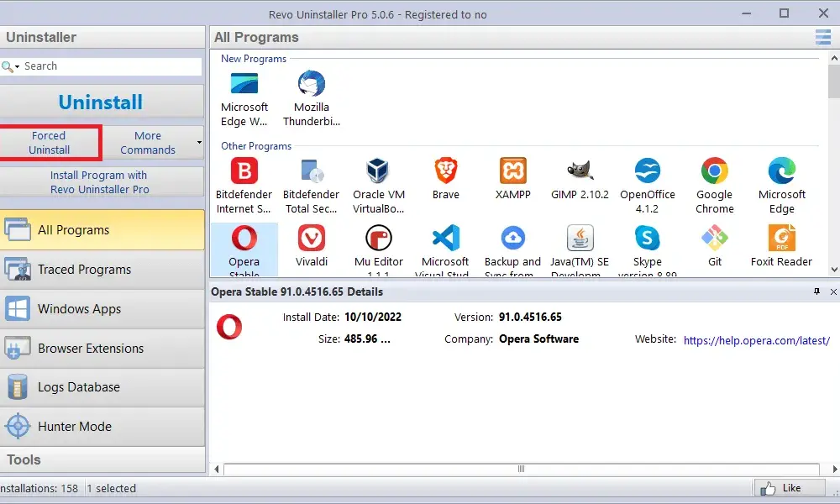Select the XAMPP program icon

coord(512,171)
